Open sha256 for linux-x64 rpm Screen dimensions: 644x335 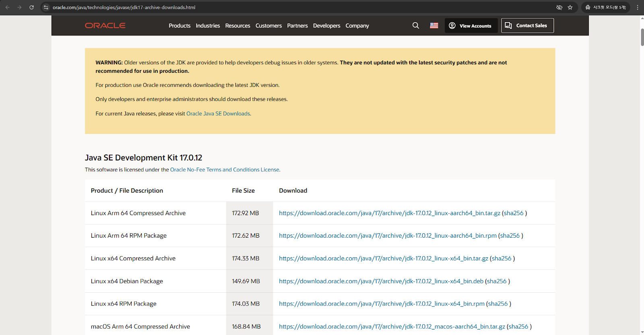[498, 304]
